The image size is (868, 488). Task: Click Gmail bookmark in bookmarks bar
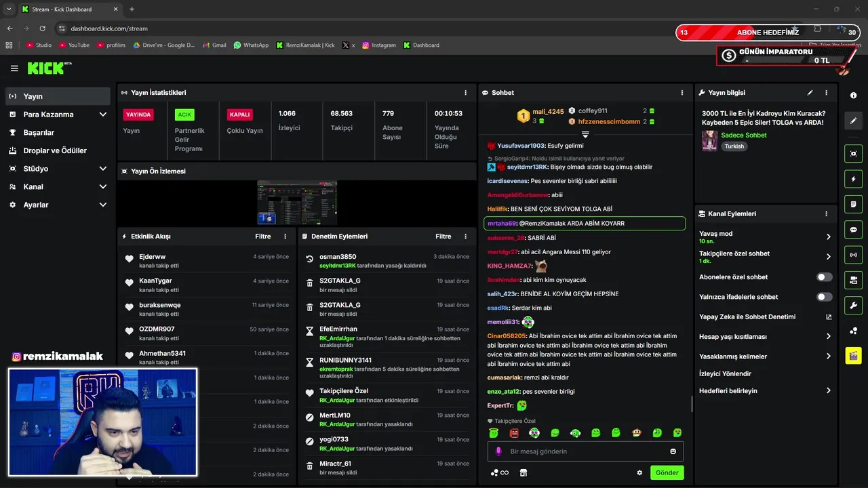(214, 45)
